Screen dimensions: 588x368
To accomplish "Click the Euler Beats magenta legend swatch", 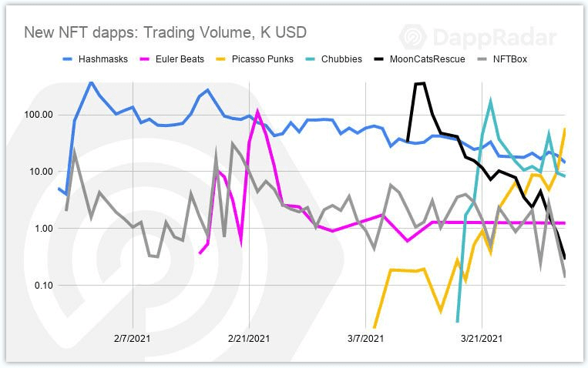I will [144, 59].
